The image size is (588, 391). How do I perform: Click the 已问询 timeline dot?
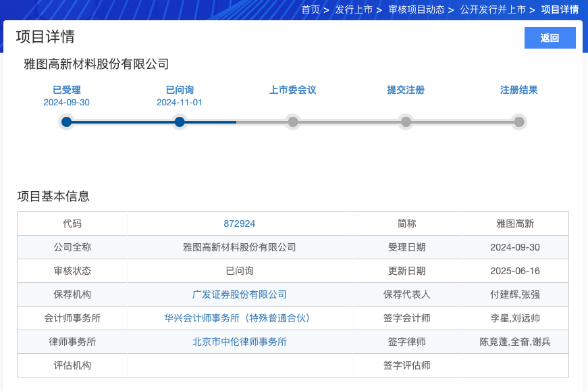(180, 122)
